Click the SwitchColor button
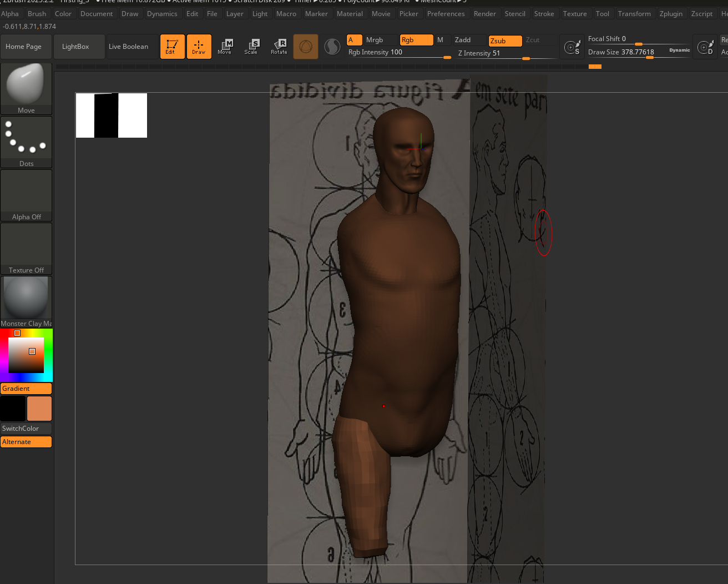 tap(26, 429)
